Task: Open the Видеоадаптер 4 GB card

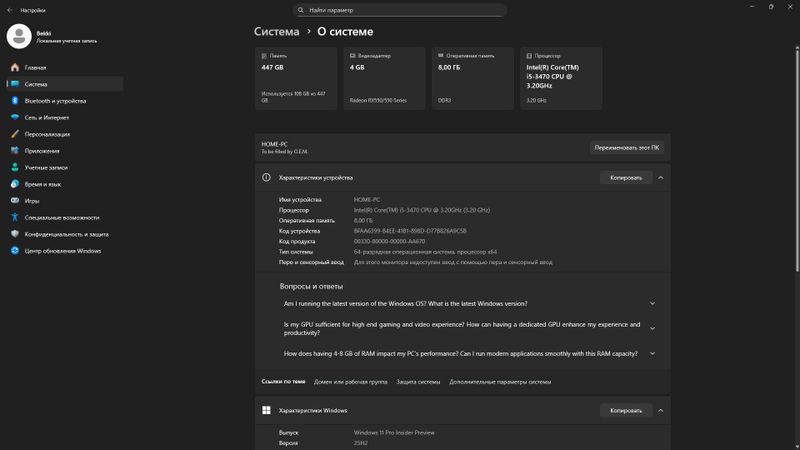Action: coord(384,78)
